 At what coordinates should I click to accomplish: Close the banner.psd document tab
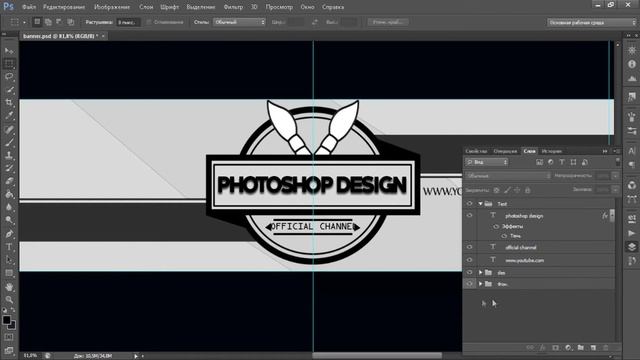(103, 36)
